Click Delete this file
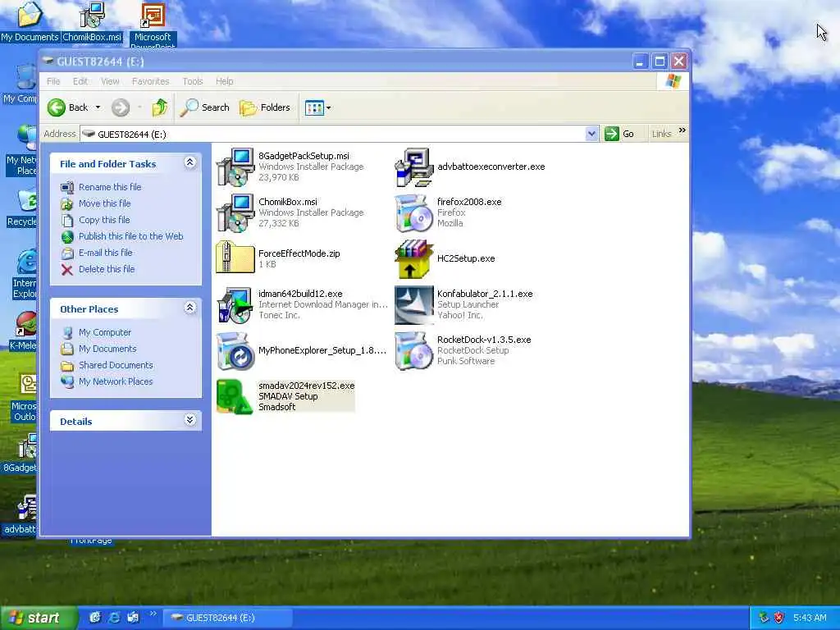The image size is (840, 630). point(107,269)
